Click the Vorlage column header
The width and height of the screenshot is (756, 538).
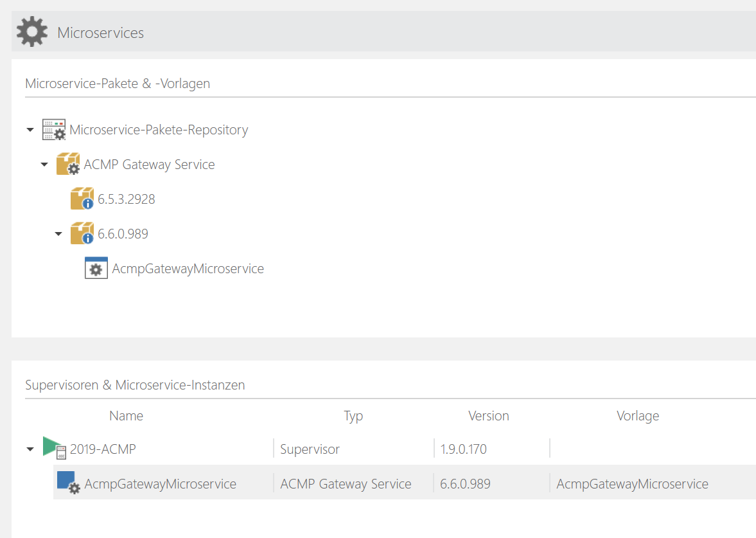(637, 416)
